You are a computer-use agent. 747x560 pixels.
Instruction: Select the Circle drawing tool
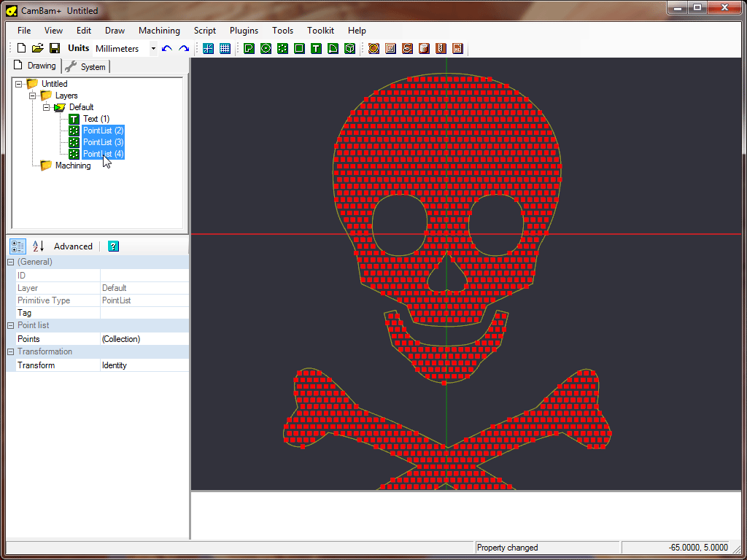pos(266,49)
